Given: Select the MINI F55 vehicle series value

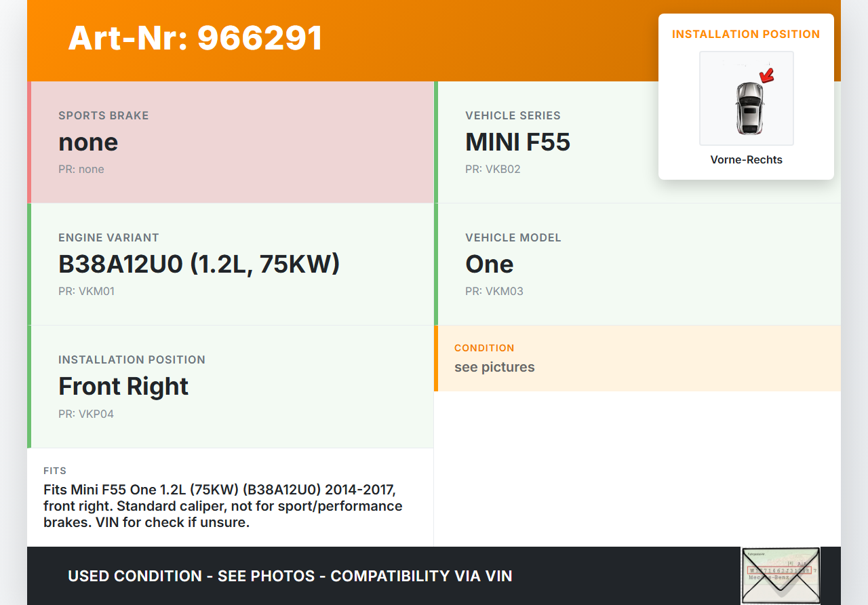Looking at the screenshot, I should (517, 142).
